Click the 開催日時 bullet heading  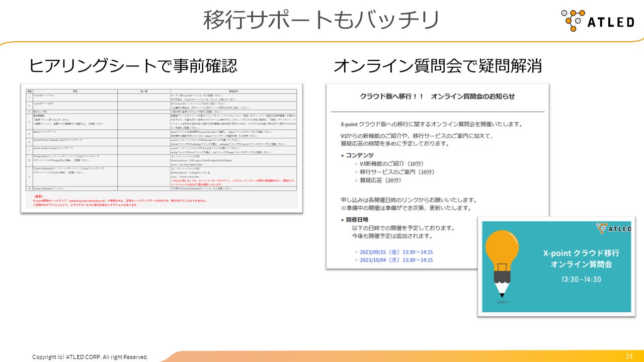point(358,220)
